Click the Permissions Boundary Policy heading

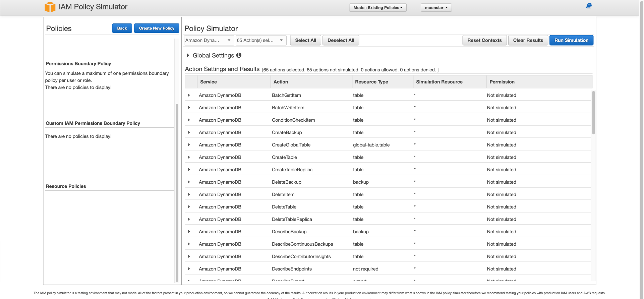78,64
